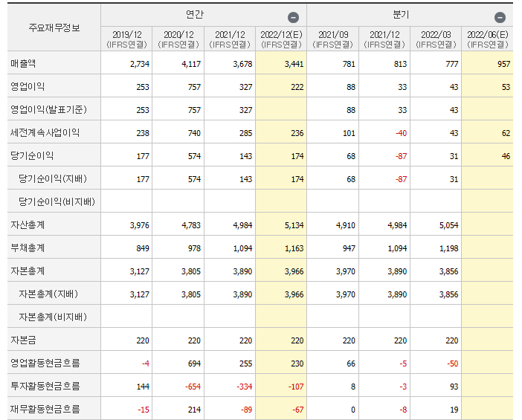Click the 주요재무정보 header cell
Image resolution: width=522 pixels, height=420 pixels.
pos(54,28)
